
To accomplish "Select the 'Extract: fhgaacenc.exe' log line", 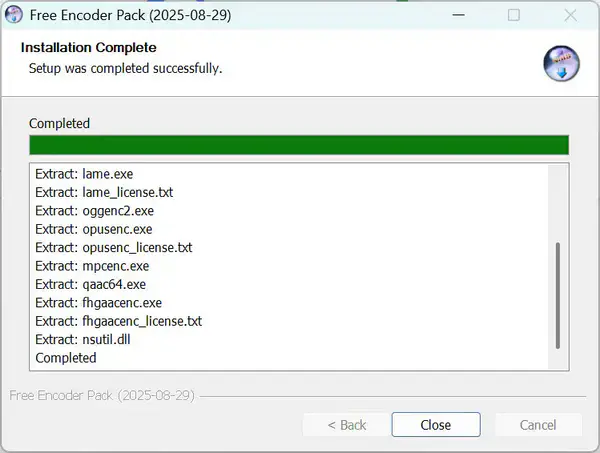I will tap(98, 303).
